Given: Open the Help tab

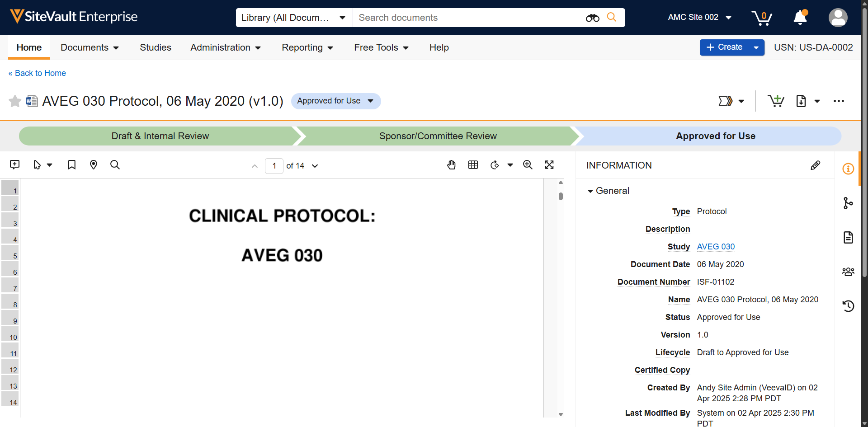Looking at the screenshot, I should coord(439,47).
